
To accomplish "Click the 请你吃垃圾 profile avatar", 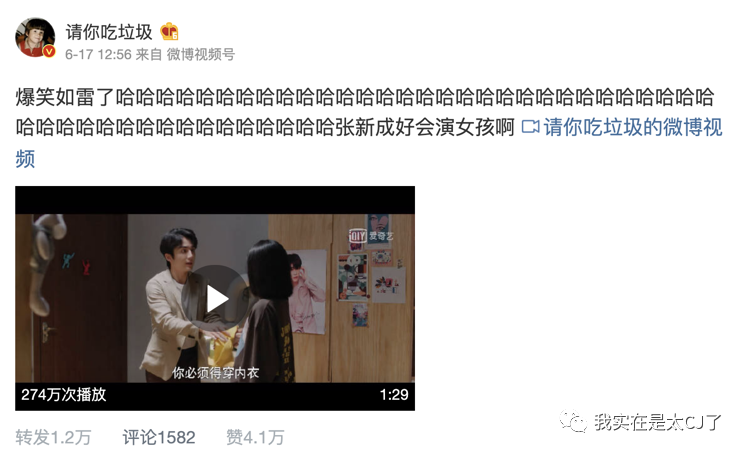I will click(35, 38).
